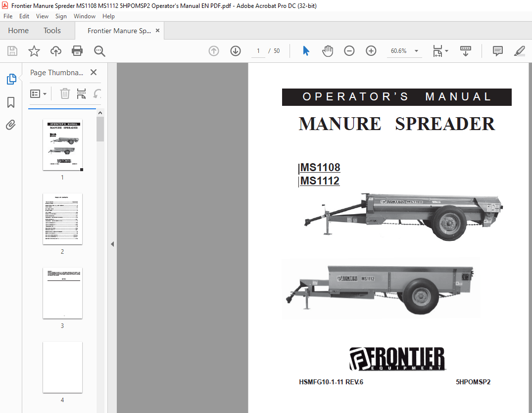Select the page 2 thumbnail
Image resolution: width=532 pixels, height=413 pixels.
(x=62, y=219)
